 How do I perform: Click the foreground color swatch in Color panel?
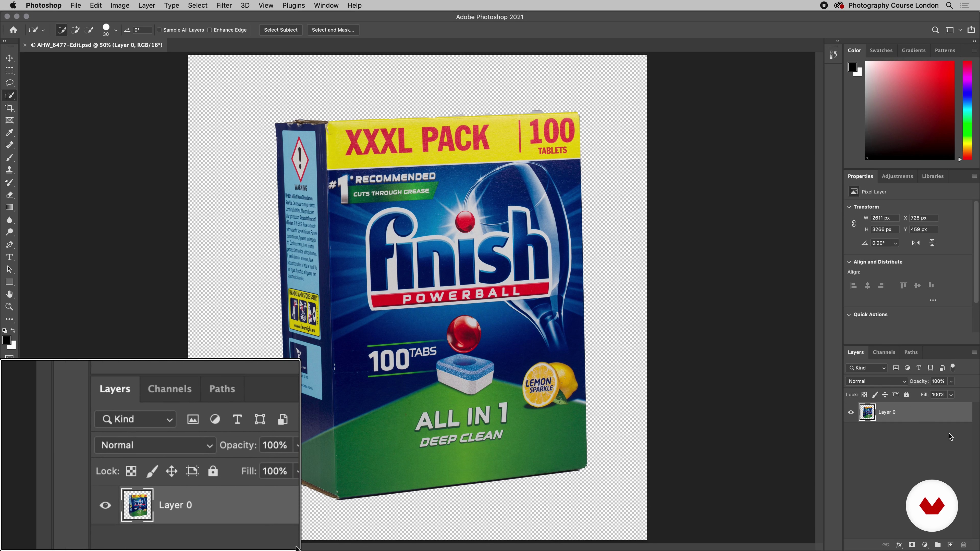coord(853,67)
